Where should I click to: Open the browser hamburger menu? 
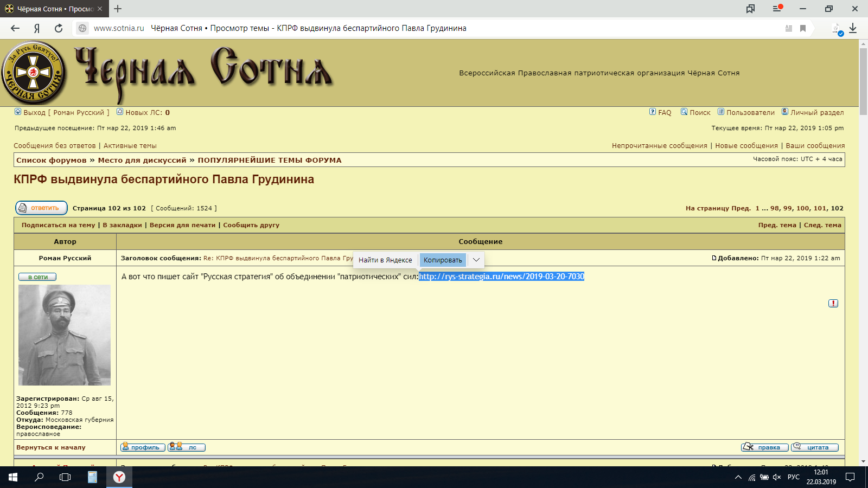(777, 9)
